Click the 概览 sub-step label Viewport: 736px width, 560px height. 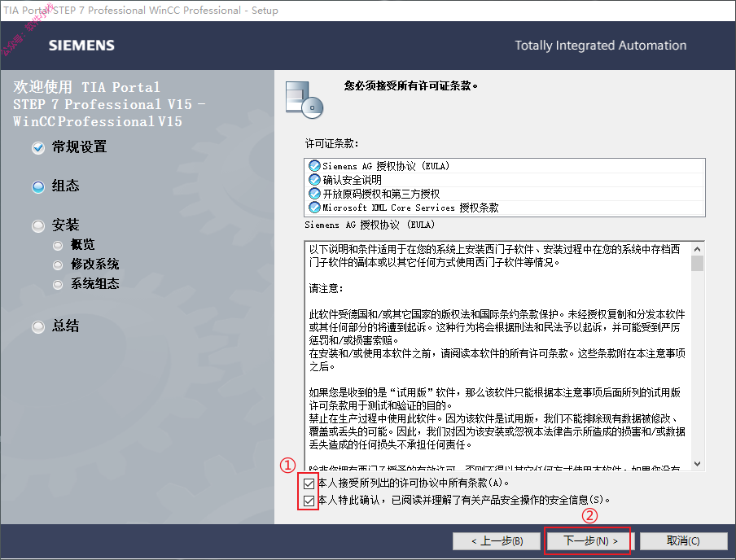pos(82,244)
